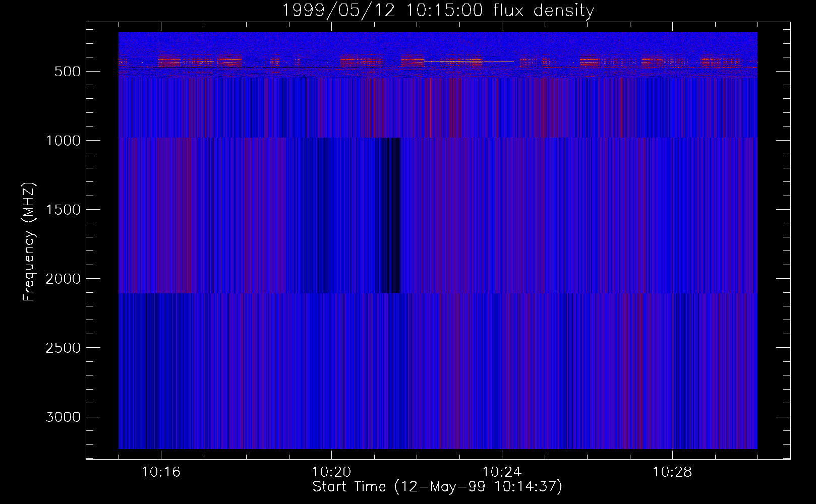Image resolution: width=816 pixels, height=504 pixels.
Task: Click the 500 frequency tick label
Action: point(67,72)
